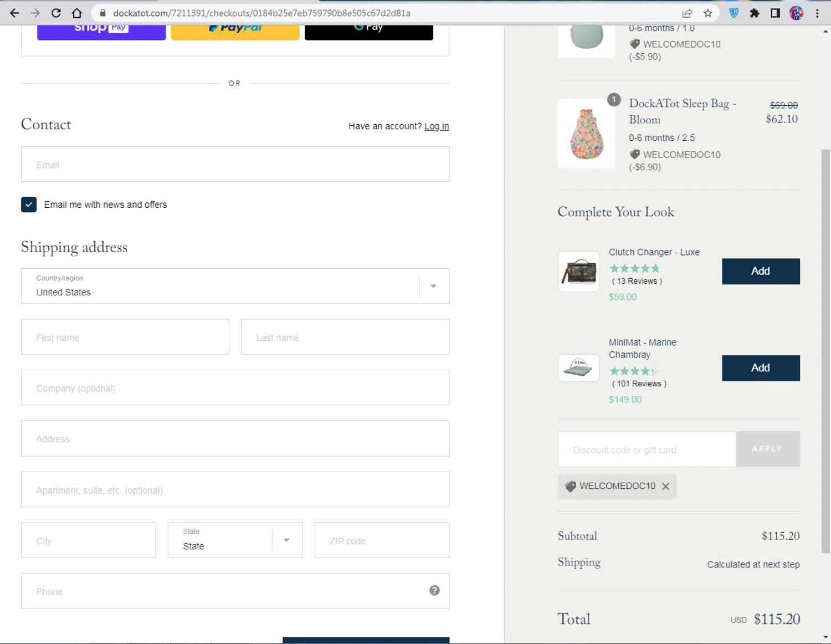Open the Country/region dropdown

click(x=235, y=286)
